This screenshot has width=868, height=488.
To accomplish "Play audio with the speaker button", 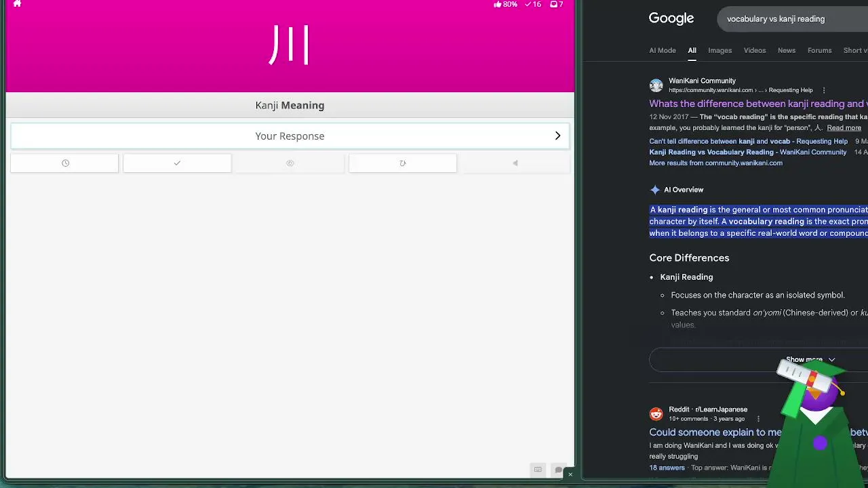I will 515,163.
